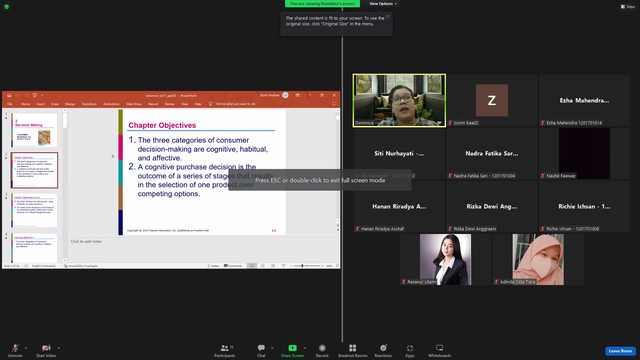Switch to Slide Sorter view icon
Viewport: 640px width, 360px height.
[x=262, y=266]
